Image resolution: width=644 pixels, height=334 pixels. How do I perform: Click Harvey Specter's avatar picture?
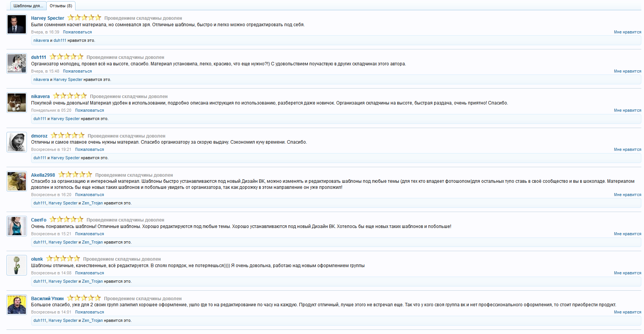(17, 25)
